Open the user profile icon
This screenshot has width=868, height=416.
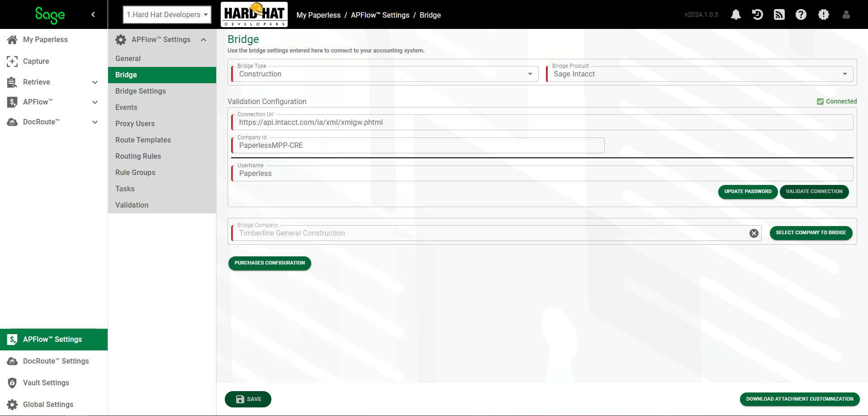(x=846, y=14)
